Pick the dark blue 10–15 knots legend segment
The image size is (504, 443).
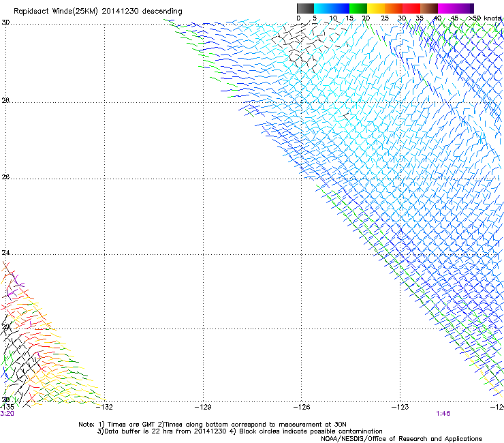pyautogui.click(x=341, y=8)
